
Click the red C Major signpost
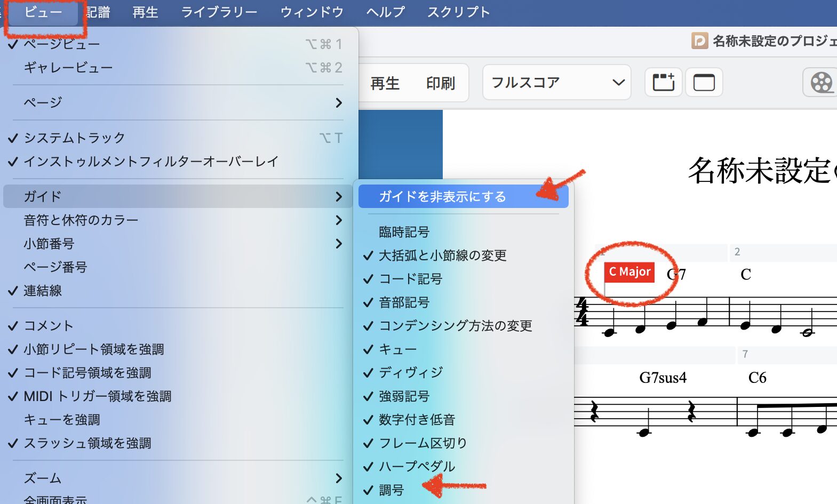point(629,272)
